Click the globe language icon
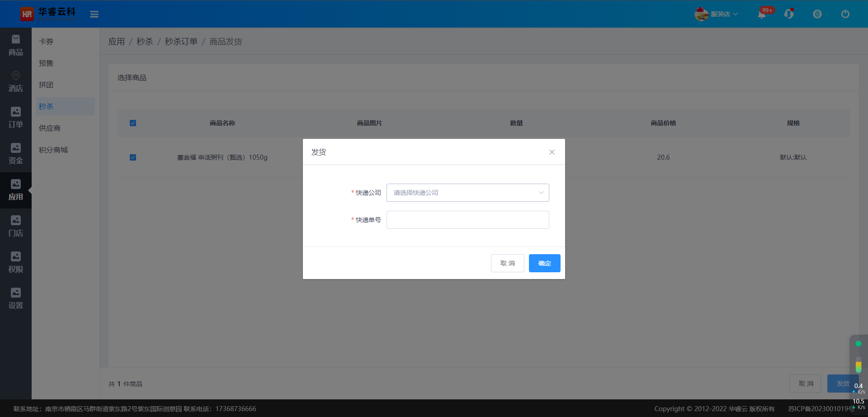Screen dimensions: 868x417 (x=817, y=14)
